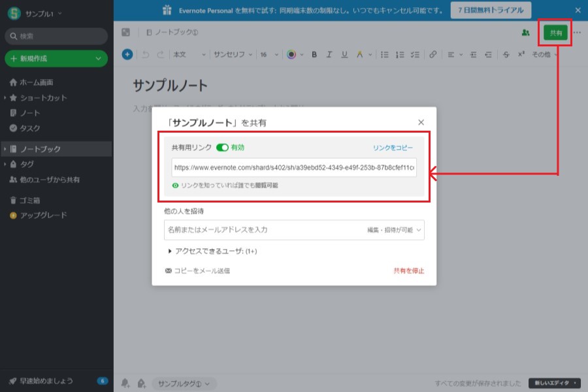This screenshot has width=588, height=392.
Task: Open the text alignment option
Action: coord(451,55)
